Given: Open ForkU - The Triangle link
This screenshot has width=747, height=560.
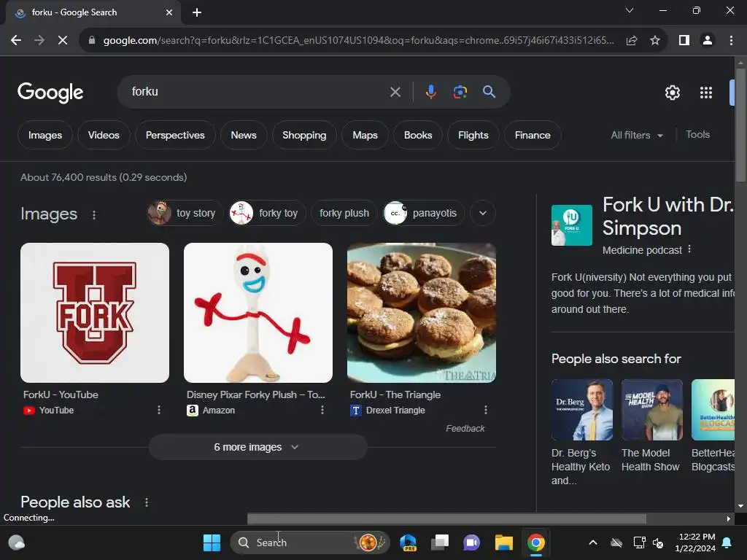Looking at the screenshot, I should click(395, 394).
